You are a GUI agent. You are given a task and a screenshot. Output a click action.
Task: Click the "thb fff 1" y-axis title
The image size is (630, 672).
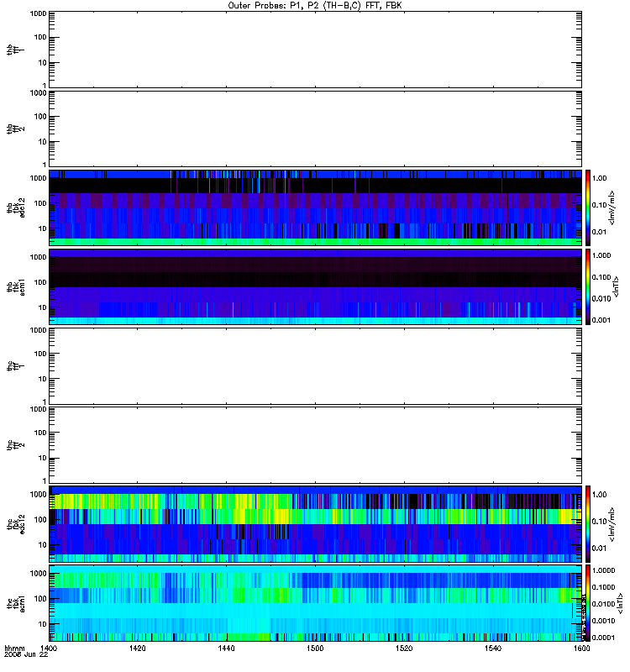point(15,50)
